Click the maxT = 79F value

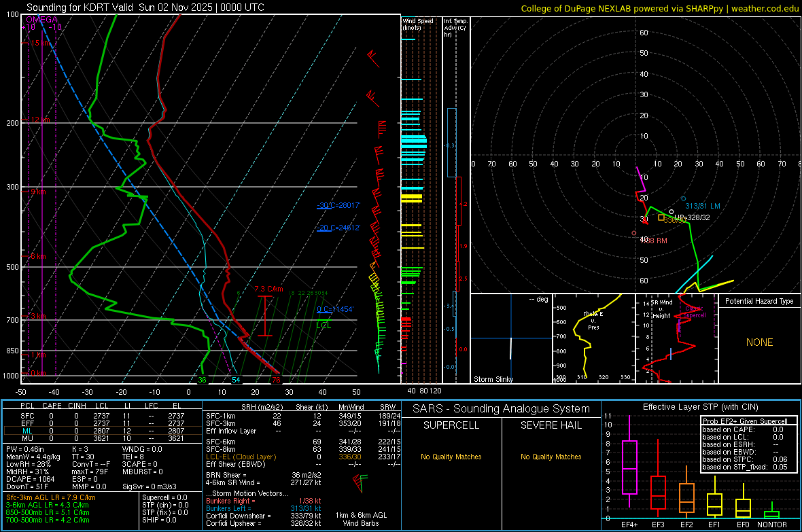(90, 472)
